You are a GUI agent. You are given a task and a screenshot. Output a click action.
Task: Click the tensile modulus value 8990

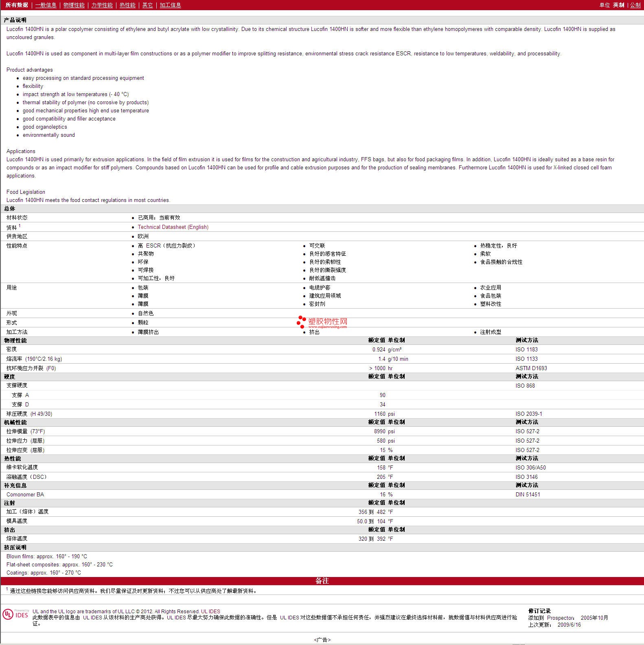point(380,431)
